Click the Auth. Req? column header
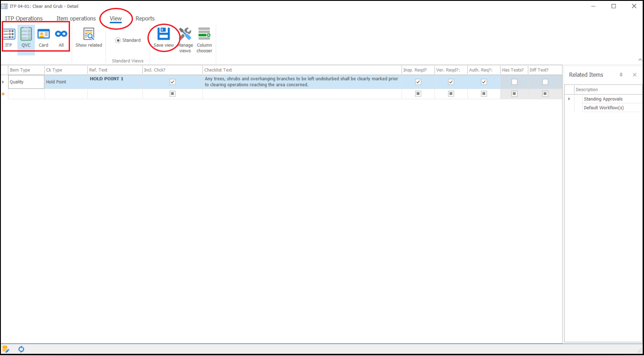This screenshot has width=644, height=356. pos(484,70)
